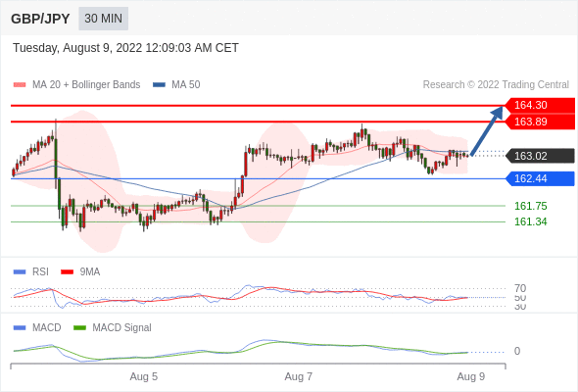Click the MA 20 + Bollinger Bands swatch

tap(20, 85)
